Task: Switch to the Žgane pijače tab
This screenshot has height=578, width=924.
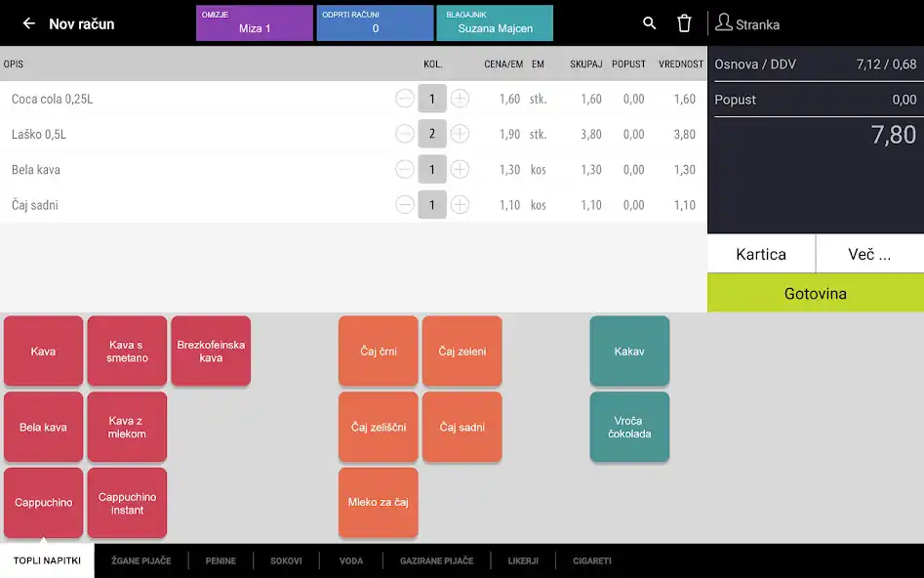Action: [141, 561]
